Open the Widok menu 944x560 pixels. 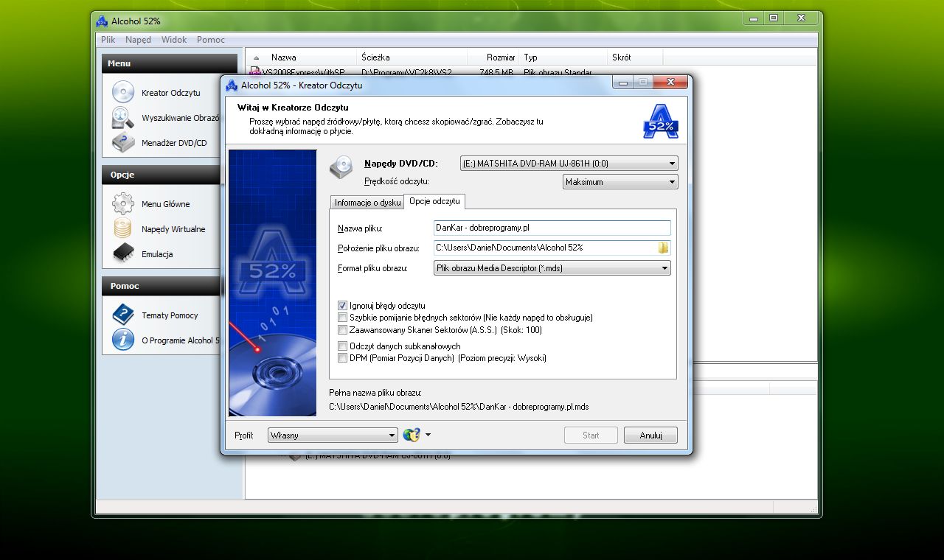[x=174, y=40]
